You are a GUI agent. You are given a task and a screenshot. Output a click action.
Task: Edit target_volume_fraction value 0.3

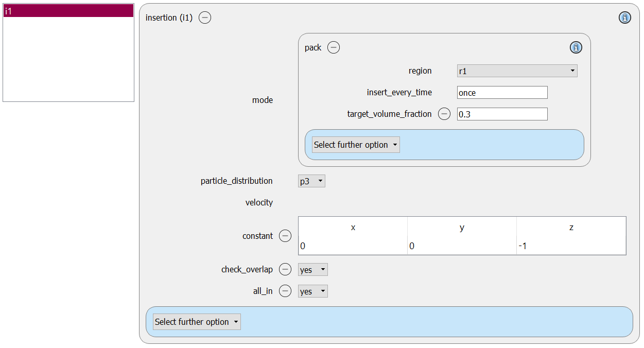point(502,114)
